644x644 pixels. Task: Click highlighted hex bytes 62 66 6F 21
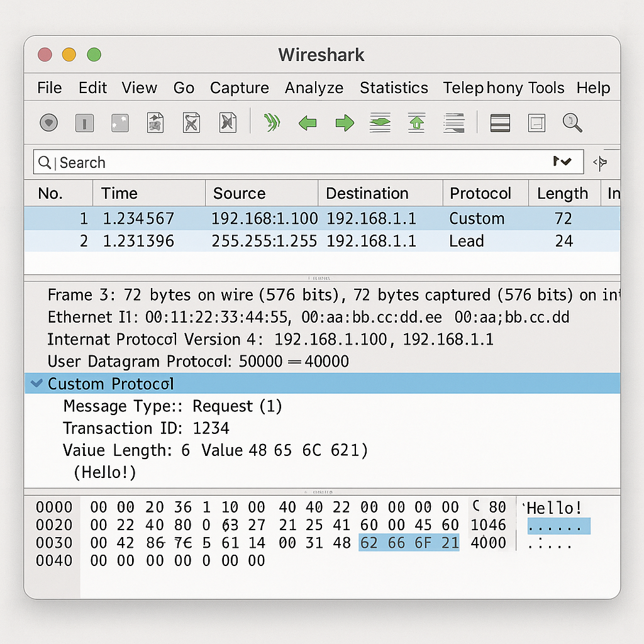click(x=409, y=543)
